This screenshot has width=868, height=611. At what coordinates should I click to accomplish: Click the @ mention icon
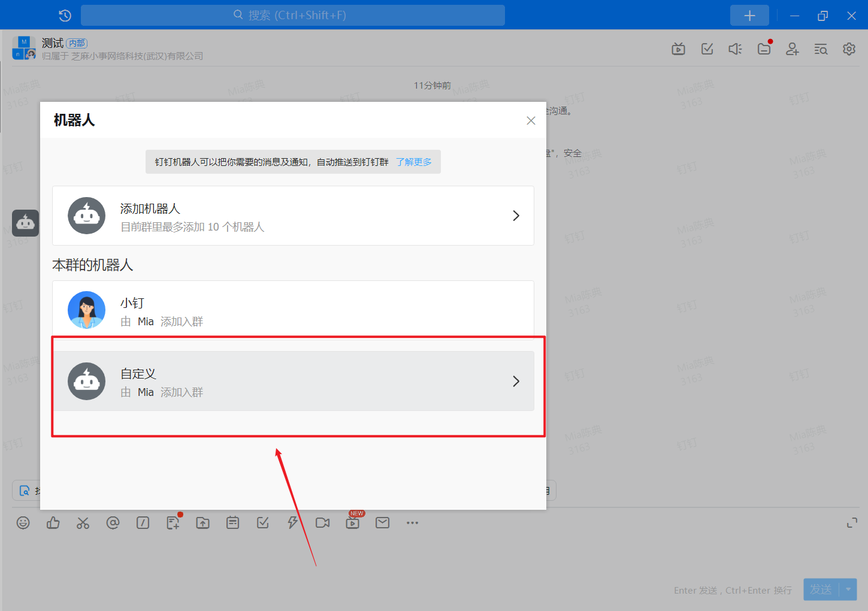pyautogui.click(x=113, y=523)
